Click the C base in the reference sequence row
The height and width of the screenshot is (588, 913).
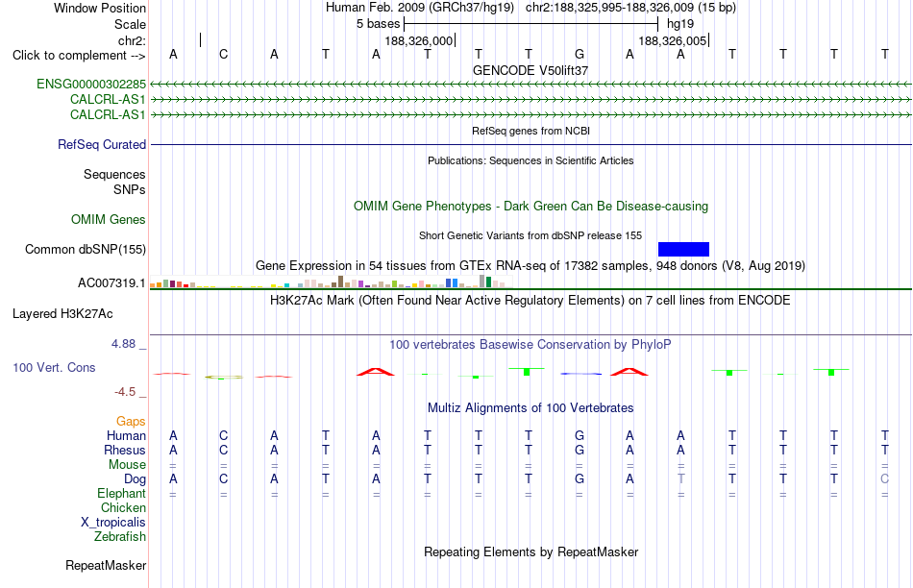pyautogui.click(x=224, y=54)
